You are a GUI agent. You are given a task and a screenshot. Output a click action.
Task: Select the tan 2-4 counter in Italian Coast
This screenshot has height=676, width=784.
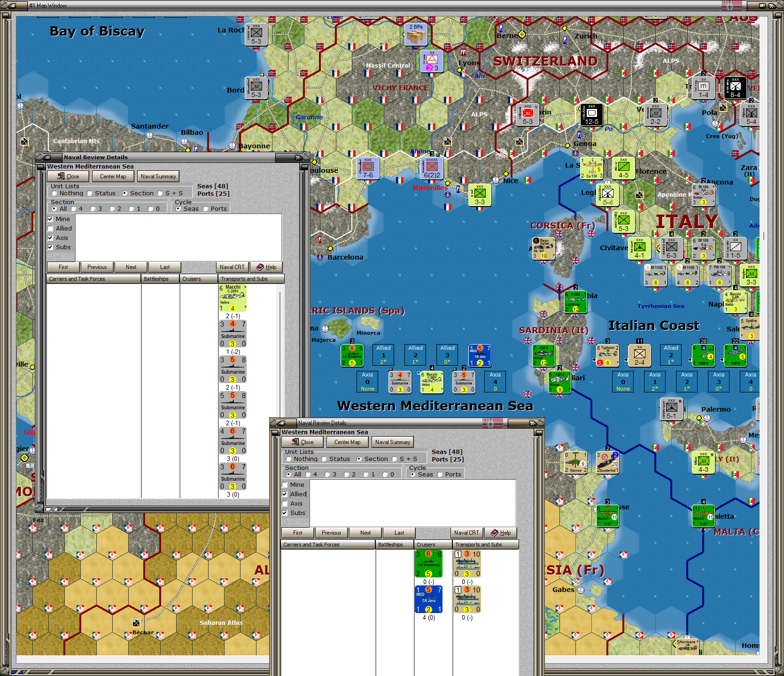(x=639, y=355)
